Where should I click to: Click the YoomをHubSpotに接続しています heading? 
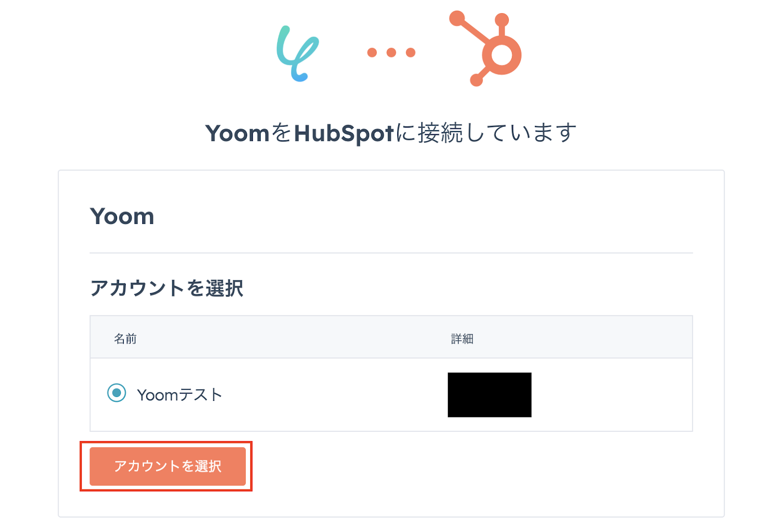[391, 133]
